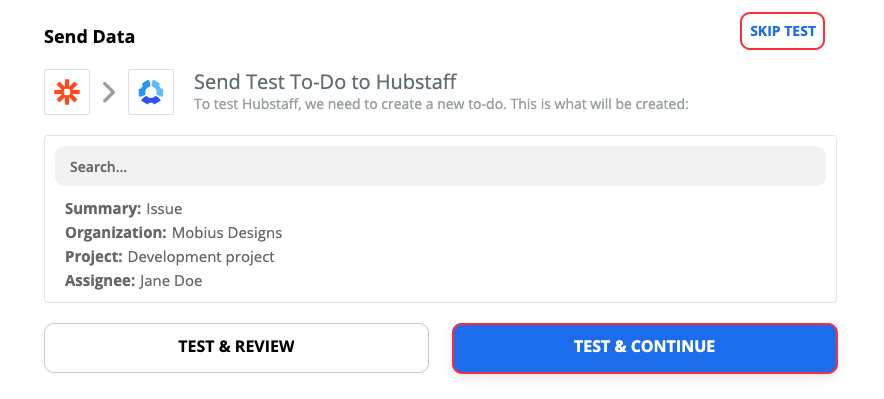Select the Summary field label
Image resolution: width=884 pixels, height=399 pixels.
(x=103, y=209)
